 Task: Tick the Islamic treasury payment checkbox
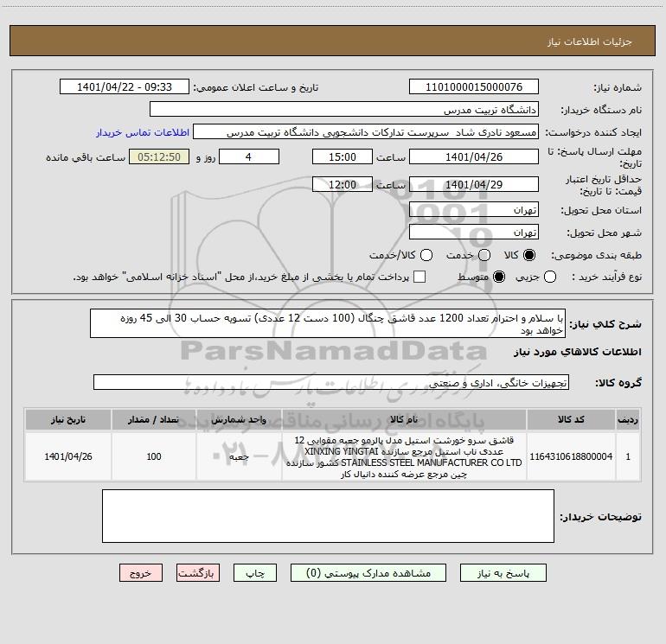[419, 277]
